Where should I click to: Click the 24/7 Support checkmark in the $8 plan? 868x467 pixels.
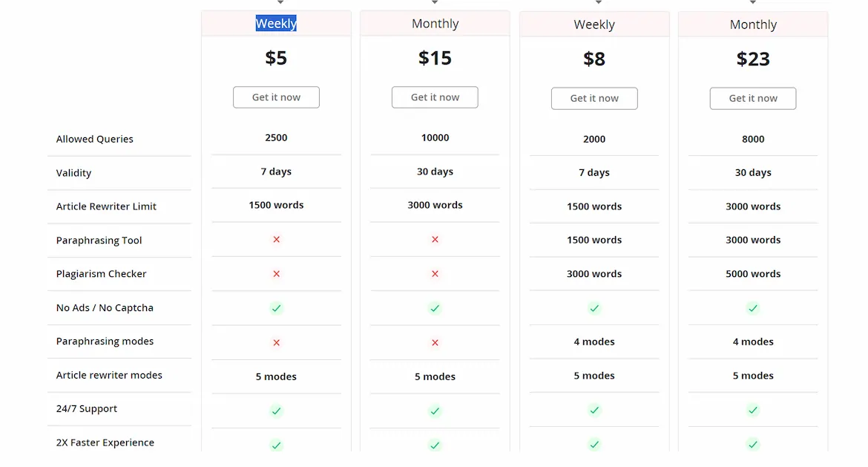[594, 410]
